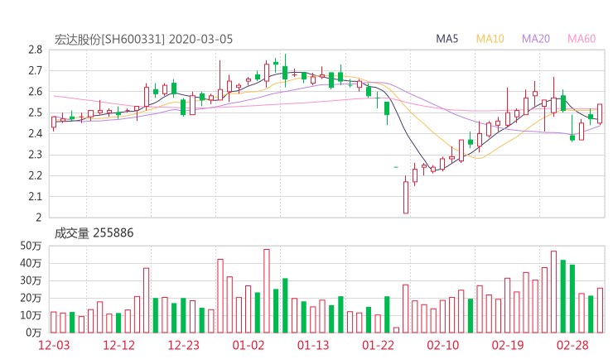Click the chart title 宏达股份[SH600331] 2020-03-05

[x=143, y=39]
